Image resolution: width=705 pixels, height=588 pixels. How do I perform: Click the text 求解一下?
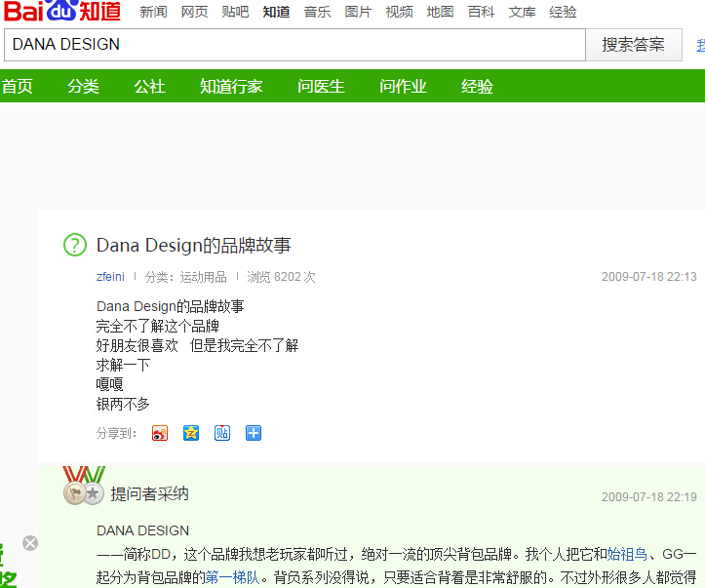pyautogui.click(x=123, y=365)
